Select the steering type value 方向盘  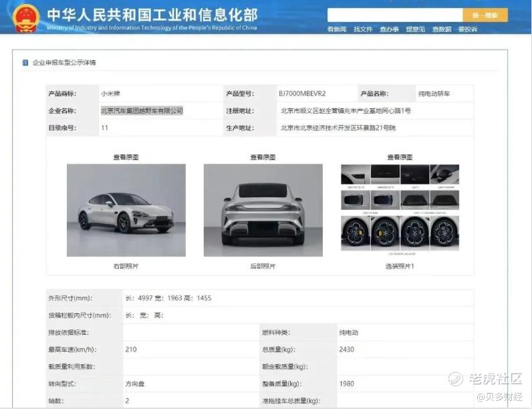(135, 384)
